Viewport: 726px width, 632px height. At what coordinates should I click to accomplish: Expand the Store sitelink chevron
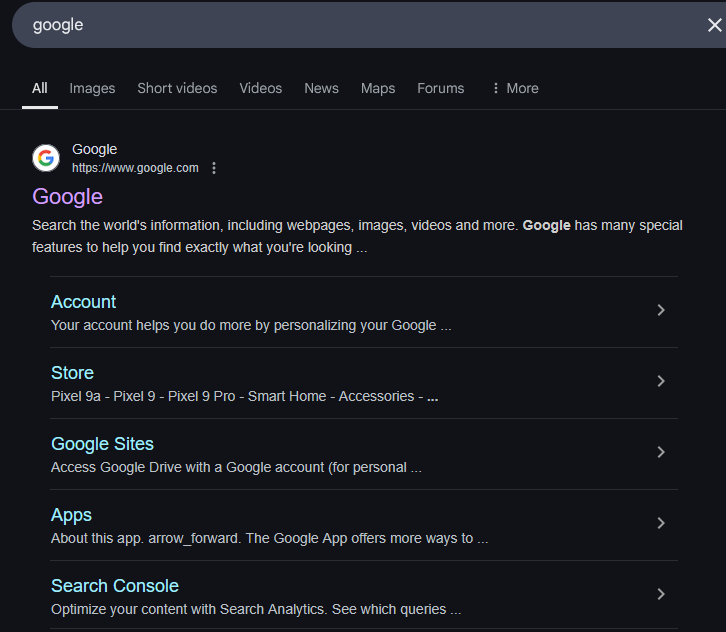coord(661,381)
